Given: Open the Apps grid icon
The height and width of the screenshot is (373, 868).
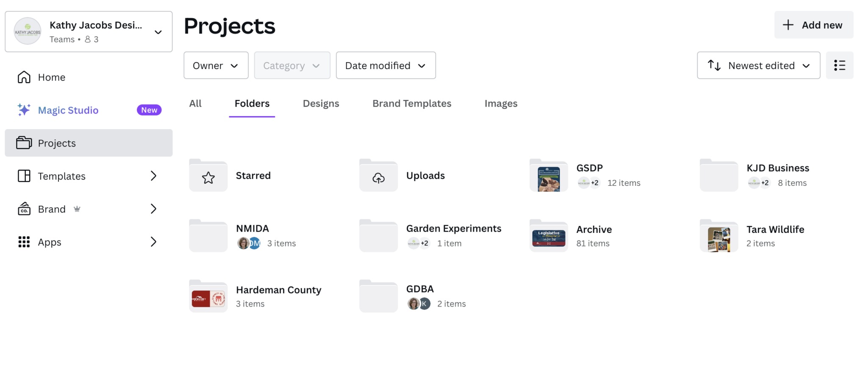Looking at the screenshot, I should pos(24,242).
